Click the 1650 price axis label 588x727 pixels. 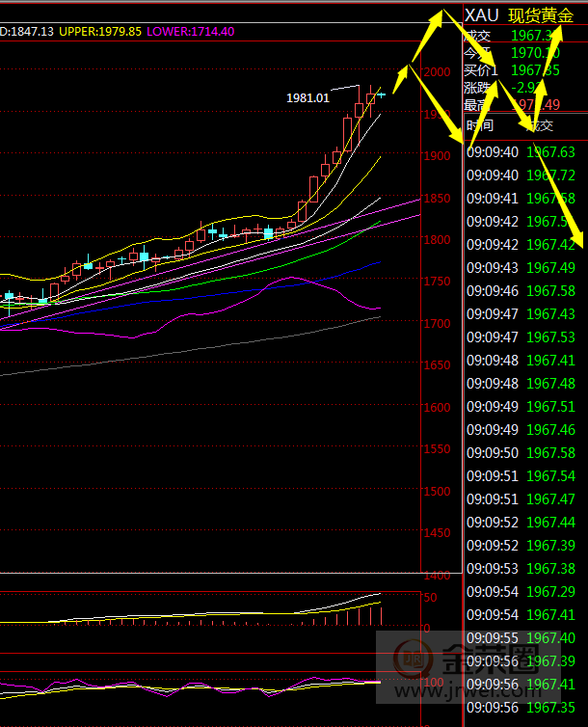point(437,365)
